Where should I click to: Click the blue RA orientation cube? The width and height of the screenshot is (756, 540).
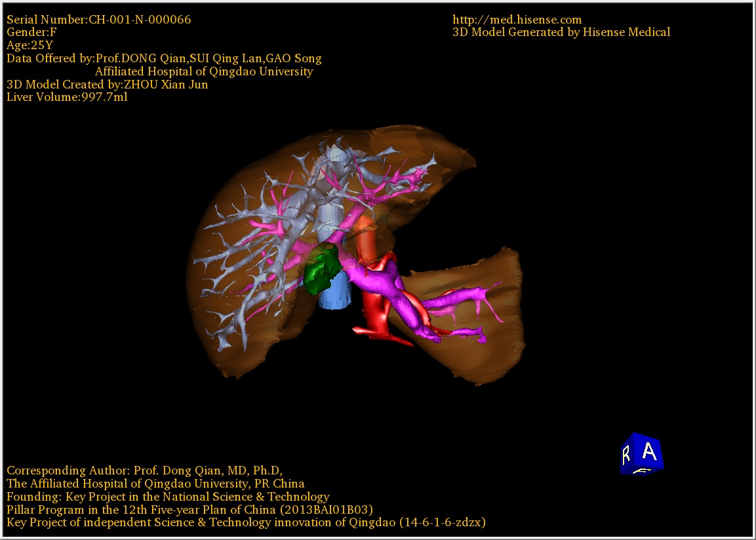coord(642,453)
